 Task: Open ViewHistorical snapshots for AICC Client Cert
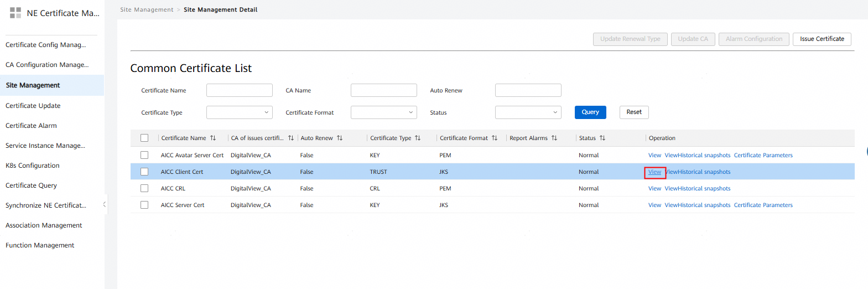tap(698, 172)
